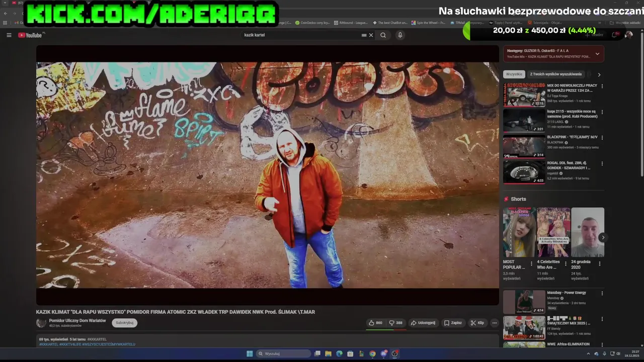This screenshot has height=362, width=644.
Task: Open options for WWE Africa-ELIMINATION video
Action: coord(602,344)
